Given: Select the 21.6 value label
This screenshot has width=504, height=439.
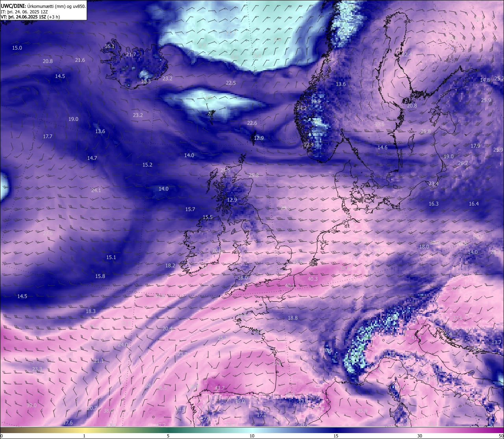Looking at the screenshot, I should point(80,60).
